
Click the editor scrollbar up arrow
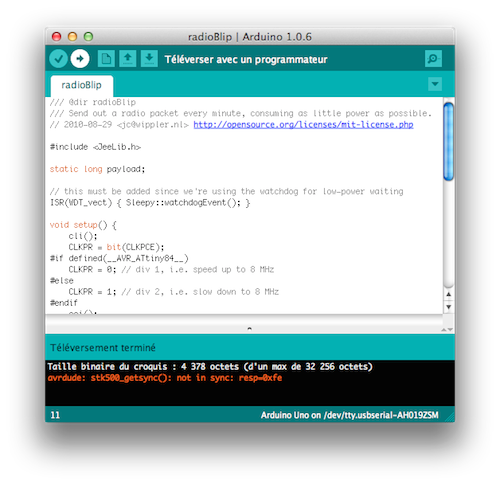[x=449, y=294]
